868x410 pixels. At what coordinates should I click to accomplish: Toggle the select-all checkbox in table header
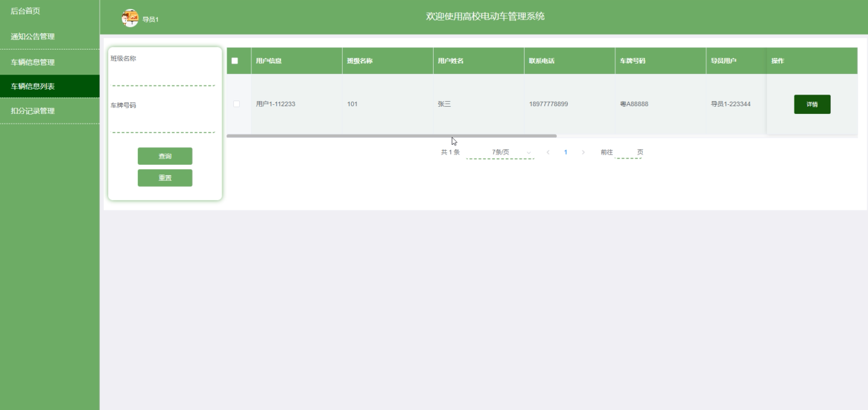pos(235,61)
